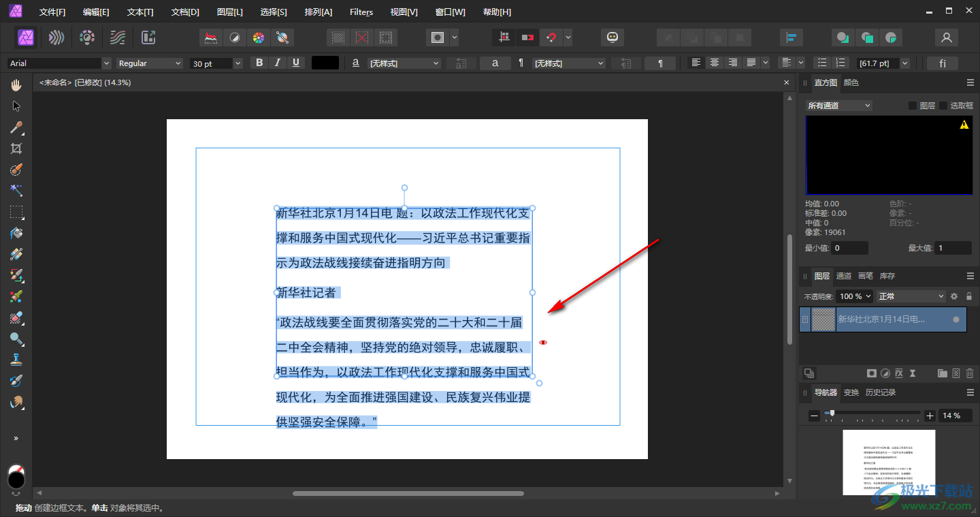Select the Selection Brush tool

[16, 170]
